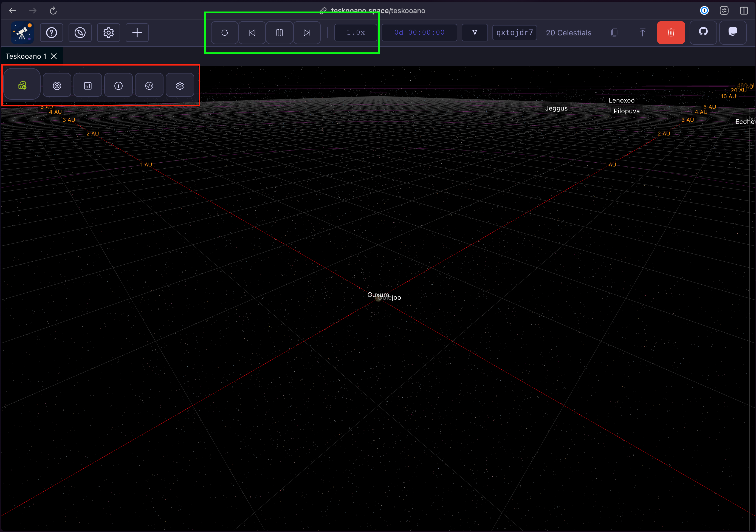Screen dimensions: 756x532
Task: Open the info panel icon
Action: (119, 86)
